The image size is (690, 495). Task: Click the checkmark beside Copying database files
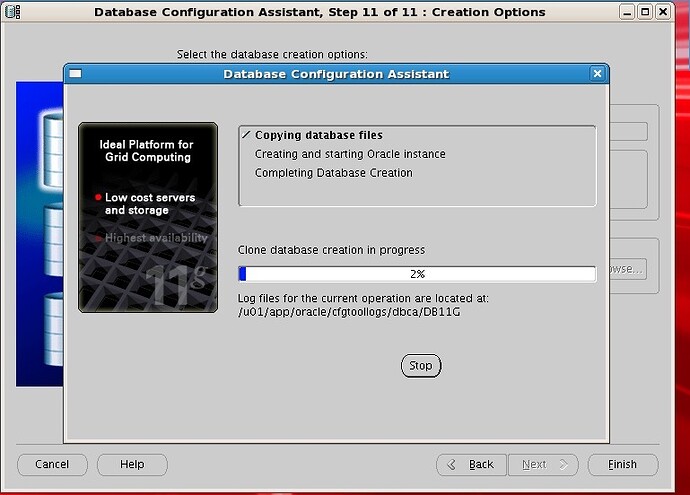[246, 135]
